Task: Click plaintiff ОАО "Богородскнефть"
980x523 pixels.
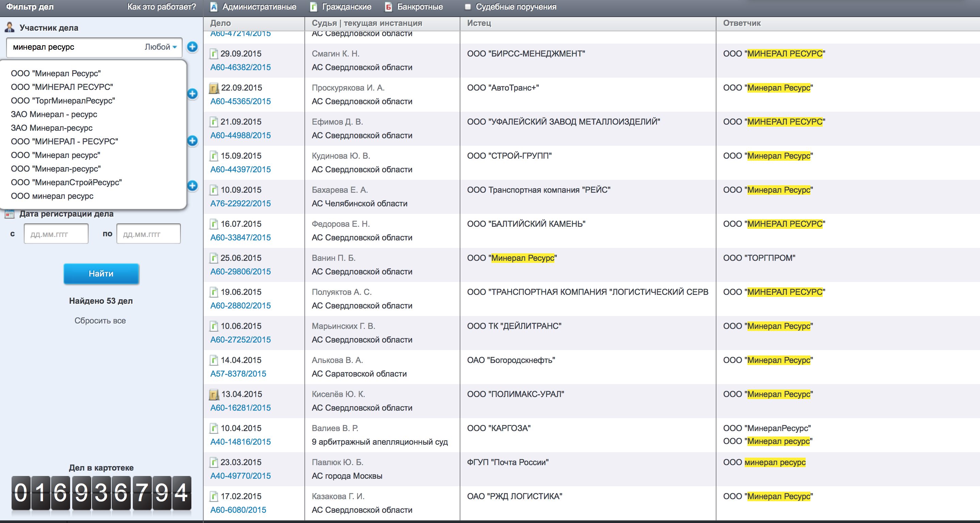Action: coord(511,360)
